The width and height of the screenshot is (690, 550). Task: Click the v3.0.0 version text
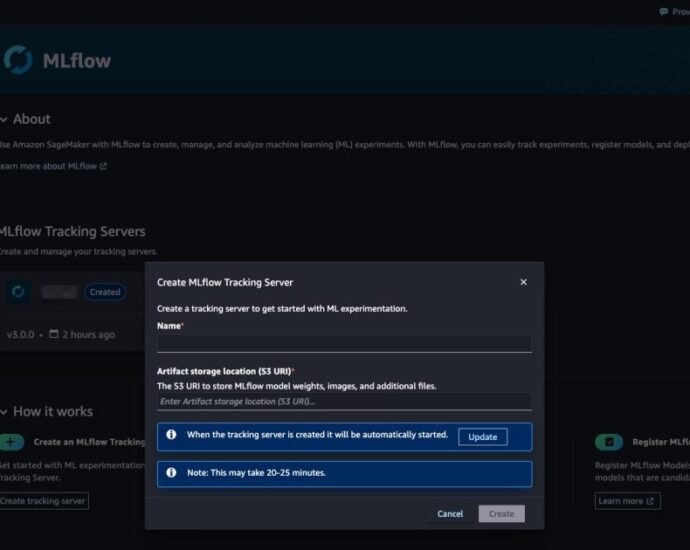[x=20, y=335]
